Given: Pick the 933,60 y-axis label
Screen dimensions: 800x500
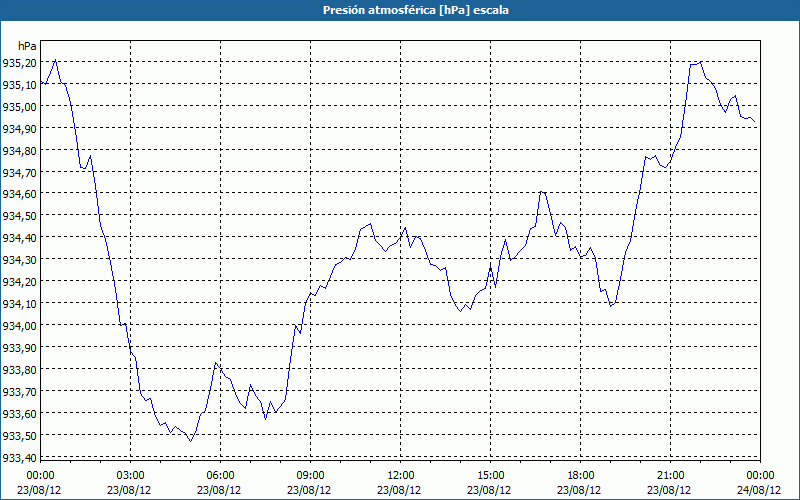Looking at the screenshot, I should coord(18,413).
